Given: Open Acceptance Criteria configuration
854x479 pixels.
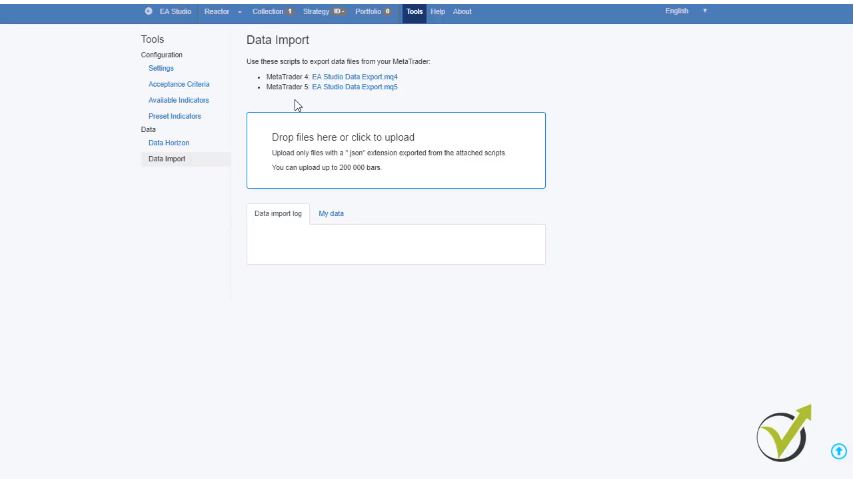Looking at the screenshot, I should coord(179,84).
